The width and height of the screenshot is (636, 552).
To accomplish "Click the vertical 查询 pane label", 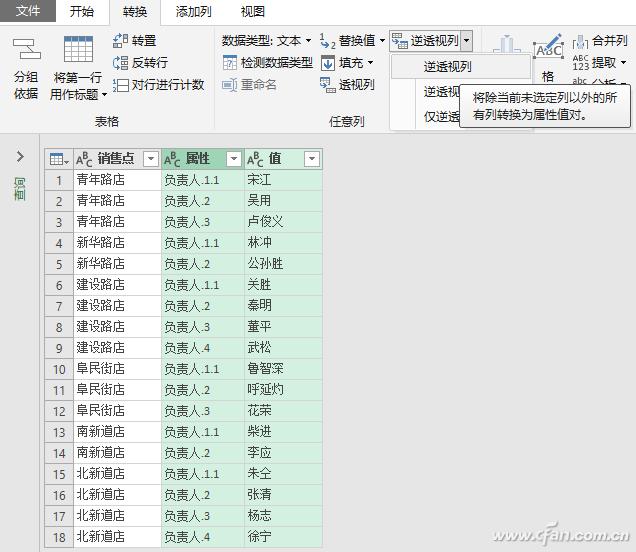I will tap(20, 189).
